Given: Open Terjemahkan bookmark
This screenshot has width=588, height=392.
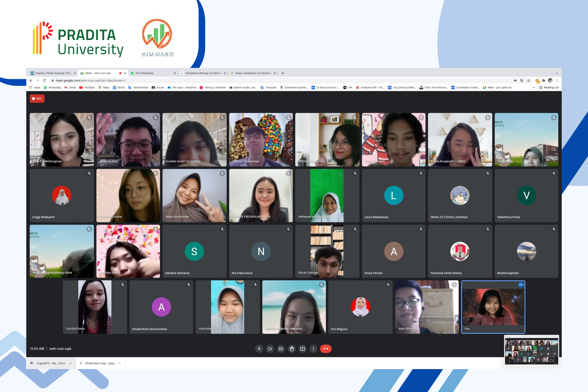Looking at the screenshot, I should [x=138, y=87].
